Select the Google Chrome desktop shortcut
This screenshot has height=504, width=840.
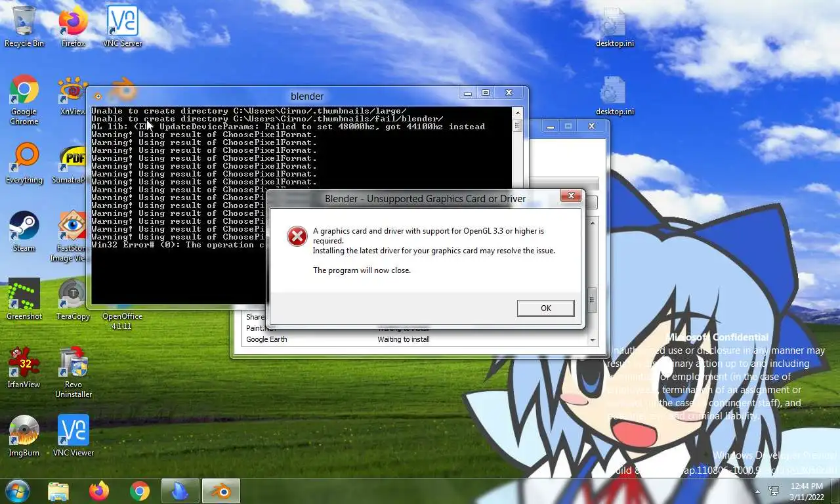point(24,100)
